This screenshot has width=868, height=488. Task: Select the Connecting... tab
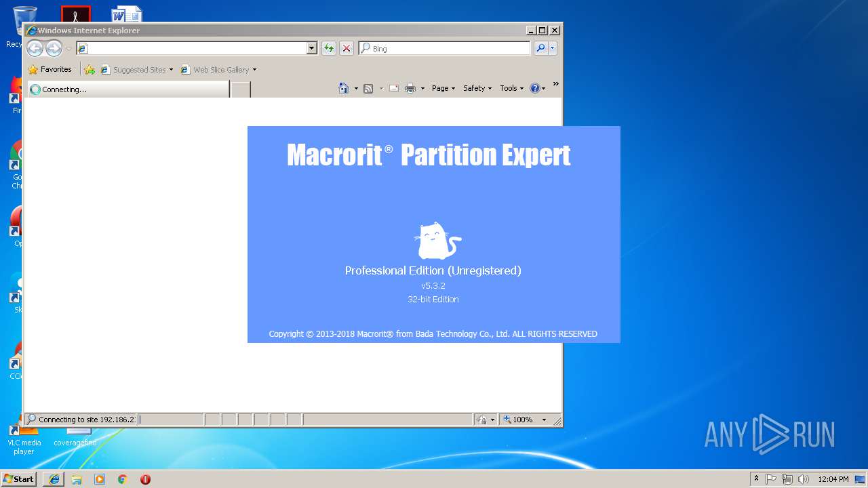(127, 89)
